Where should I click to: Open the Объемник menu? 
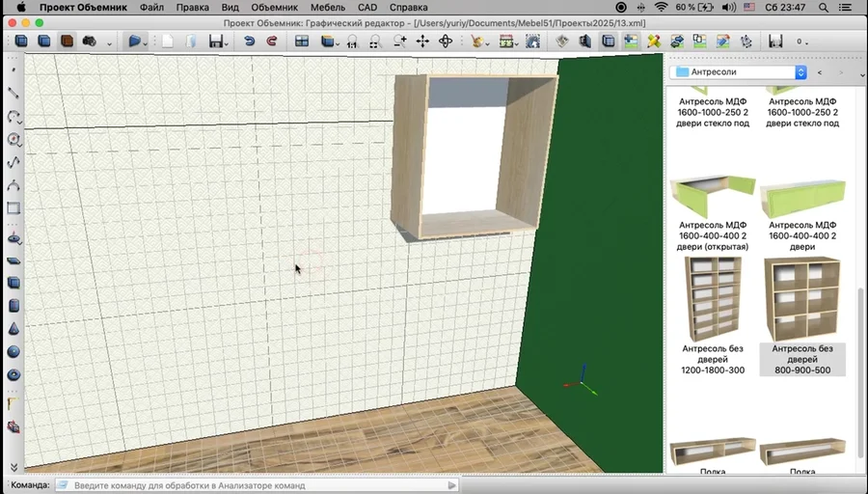(274, 7)
